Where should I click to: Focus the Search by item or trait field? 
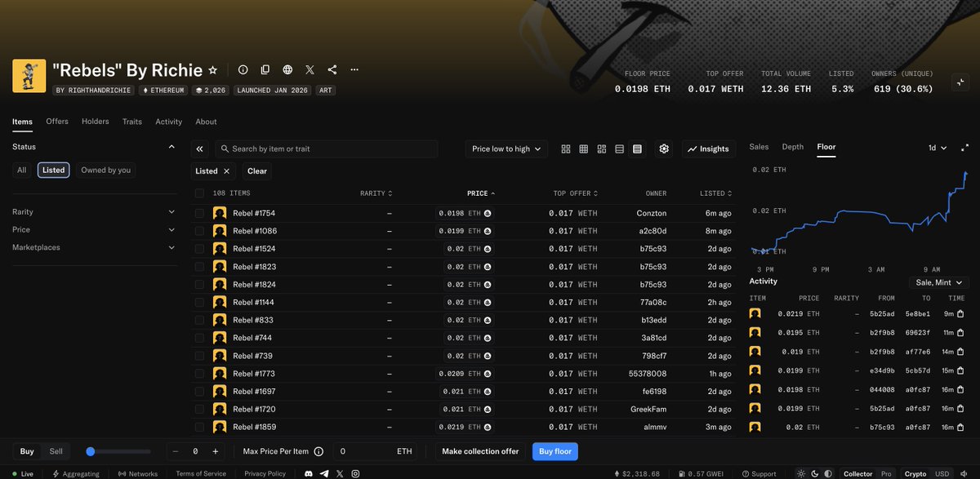point(327,149)
